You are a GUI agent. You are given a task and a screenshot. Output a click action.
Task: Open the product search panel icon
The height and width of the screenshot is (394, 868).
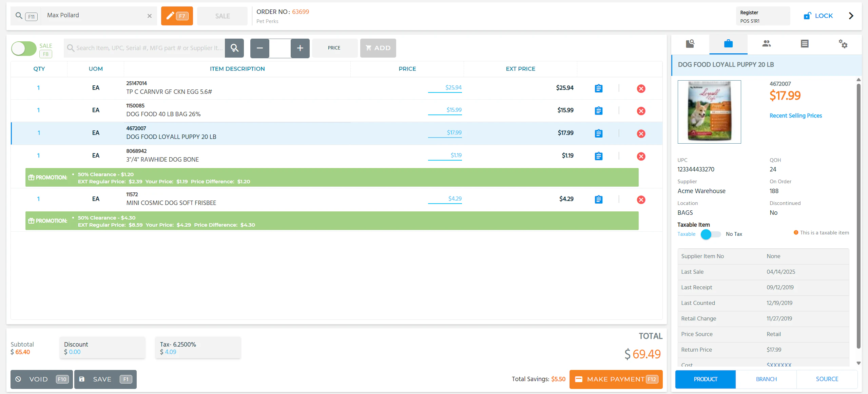690,44
